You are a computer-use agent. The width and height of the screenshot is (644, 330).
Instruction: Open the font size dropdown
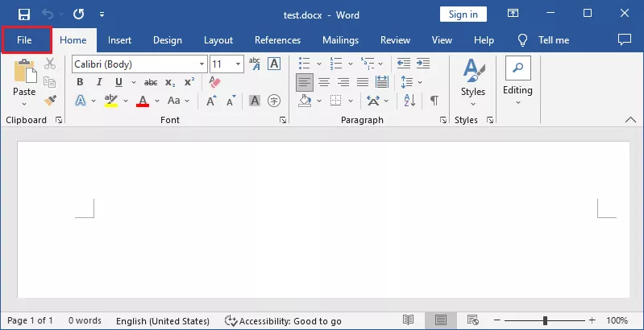pyautogui.click(x=239, y=64)
